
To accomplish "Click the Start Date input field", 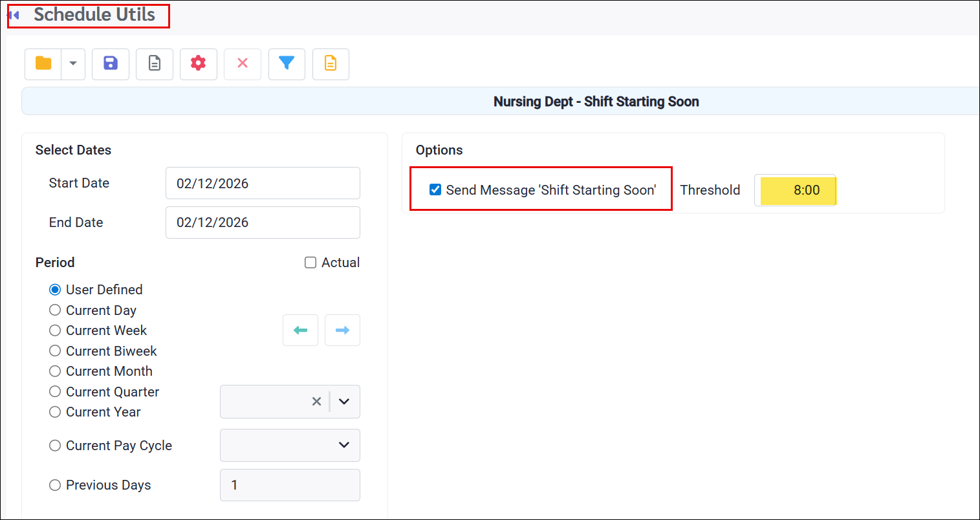I will (263, 183).
